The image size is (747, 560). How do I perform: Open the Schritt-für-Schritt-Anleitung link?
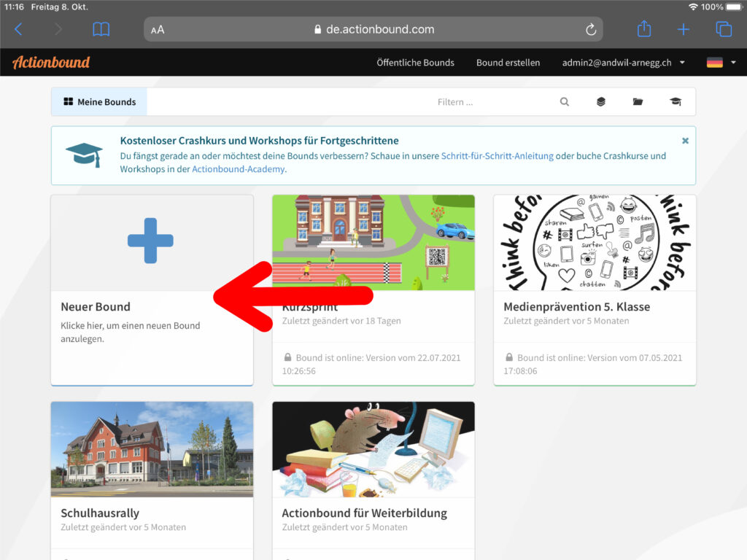497,156
